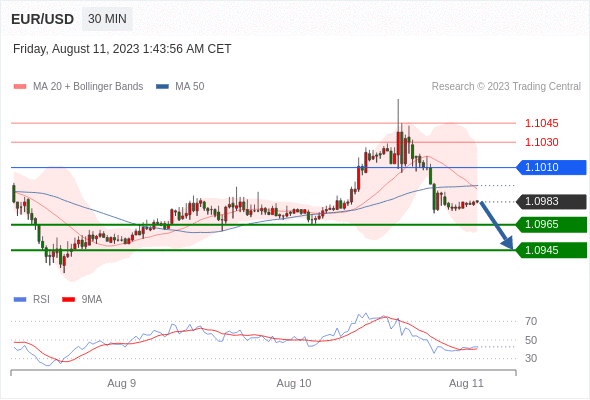Click the date line 'Friday, August 11, 2023 1:43:56 AM CET'
Image resolution: width=590 pixels, height=400 pixels.
[122, 49]
